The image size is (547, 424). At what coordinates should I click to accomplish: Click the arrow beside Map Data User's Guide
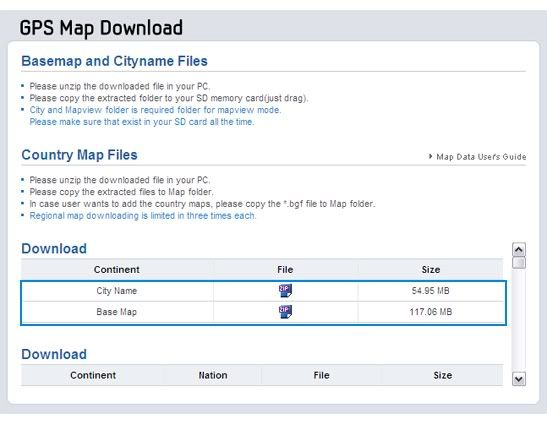coord(430,156)
